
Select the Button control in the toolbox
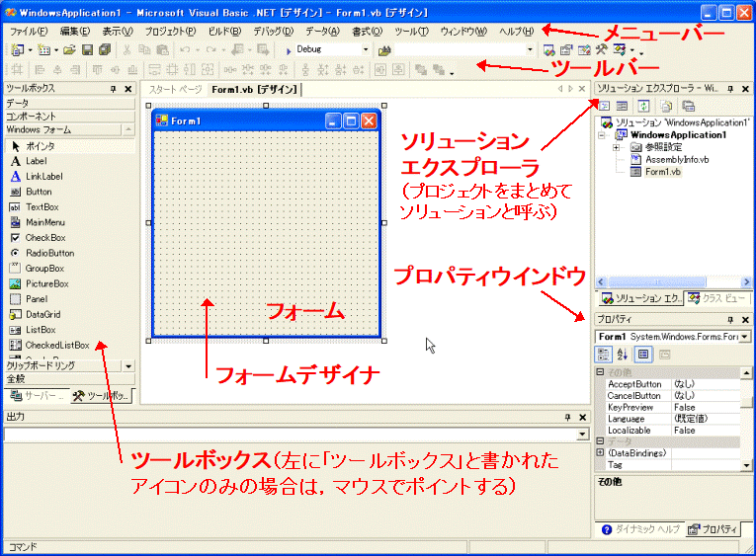tap(39, 192)
